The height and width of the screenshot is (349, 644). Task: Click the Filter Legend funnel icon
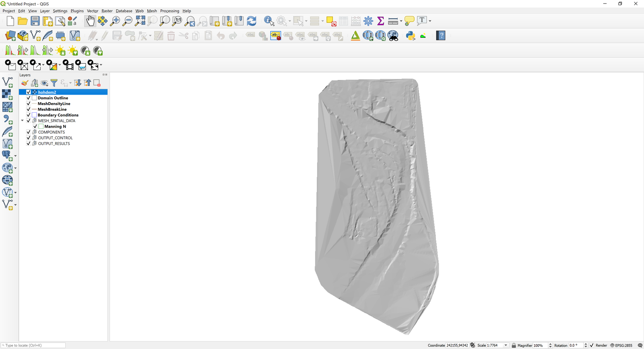(54, 83)
